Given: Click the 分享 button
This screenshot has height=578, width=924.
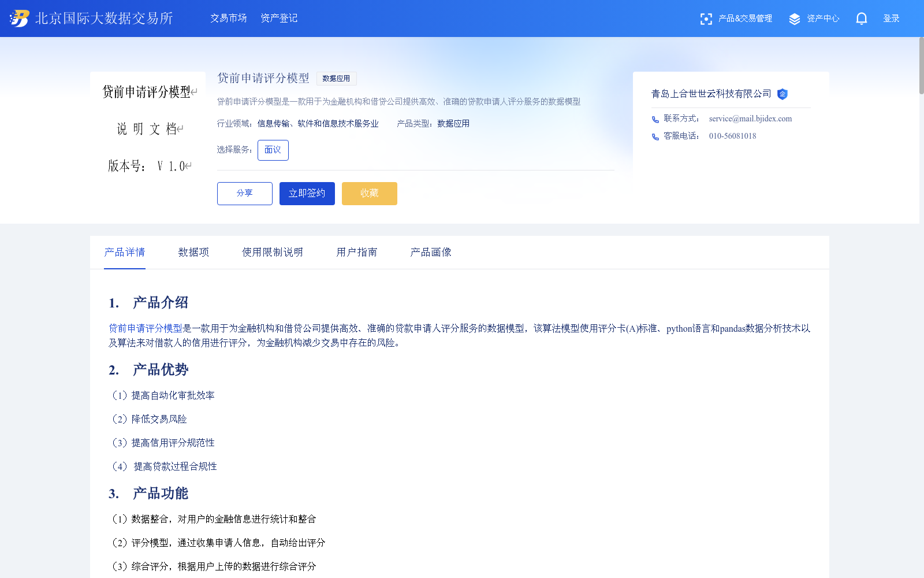Looking at the screenshot, I should click(x=244, y=194).
